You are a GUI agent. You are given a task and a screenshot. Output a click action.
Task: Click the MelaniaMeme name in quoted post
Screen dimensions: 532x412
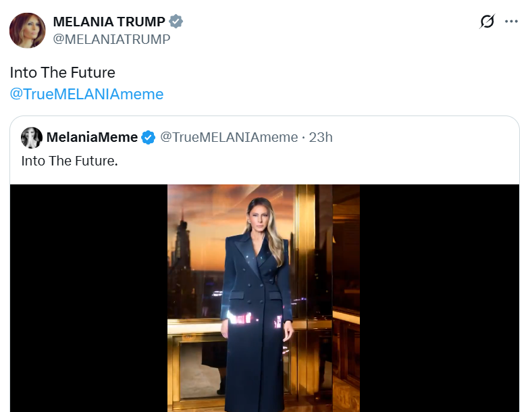92,138
